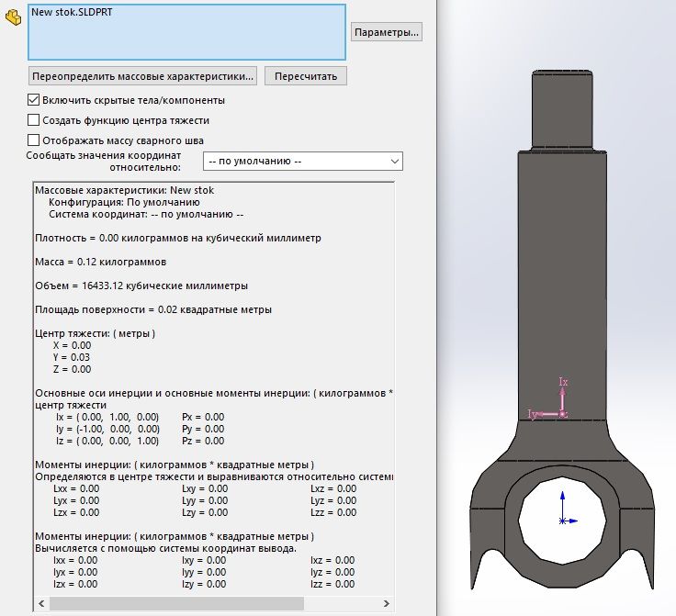The height and width of the screenshot is (616, 676).
Task: Click the yellow part icon beside selection box
Action: click(x=13, y=17)
